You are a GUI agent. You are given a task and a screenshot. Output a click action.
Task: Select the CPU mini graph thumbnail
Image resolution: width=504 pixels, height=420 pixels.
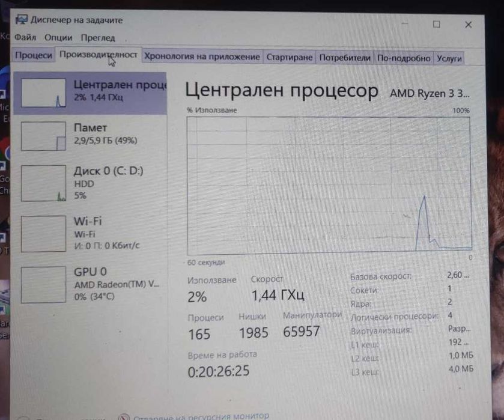click(43, 93)
